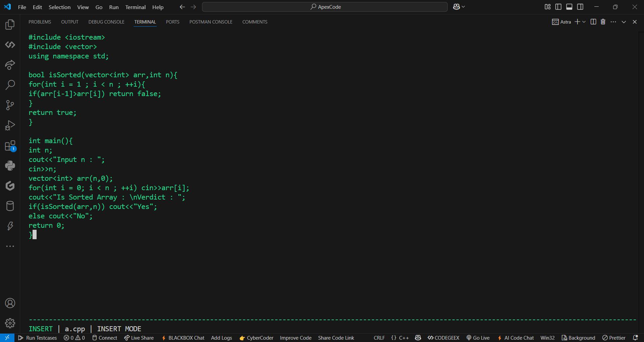Open CODEGEEX from status bar
Viewport: 644px width, 342px height.
pos(443,338)
